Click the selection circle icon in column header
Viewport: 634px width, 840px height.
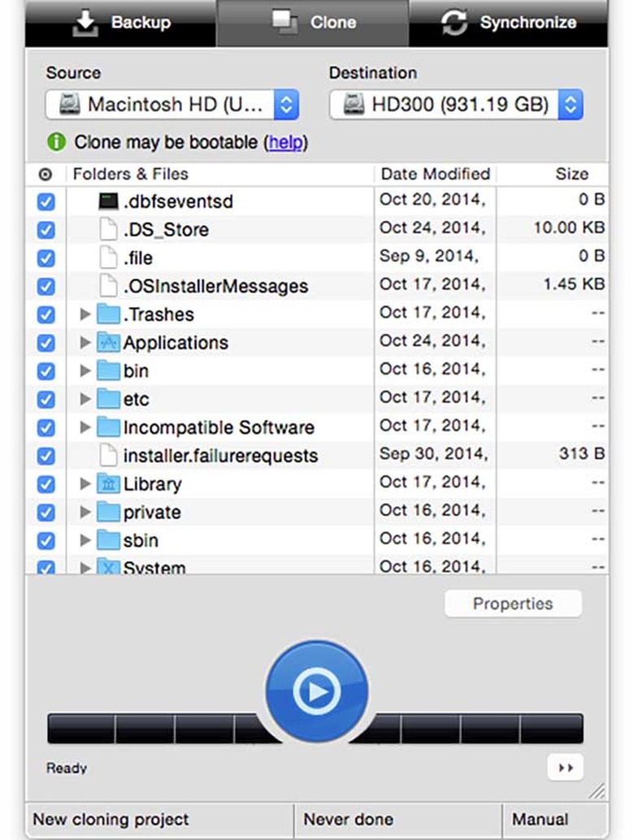[x=46, y=175]
